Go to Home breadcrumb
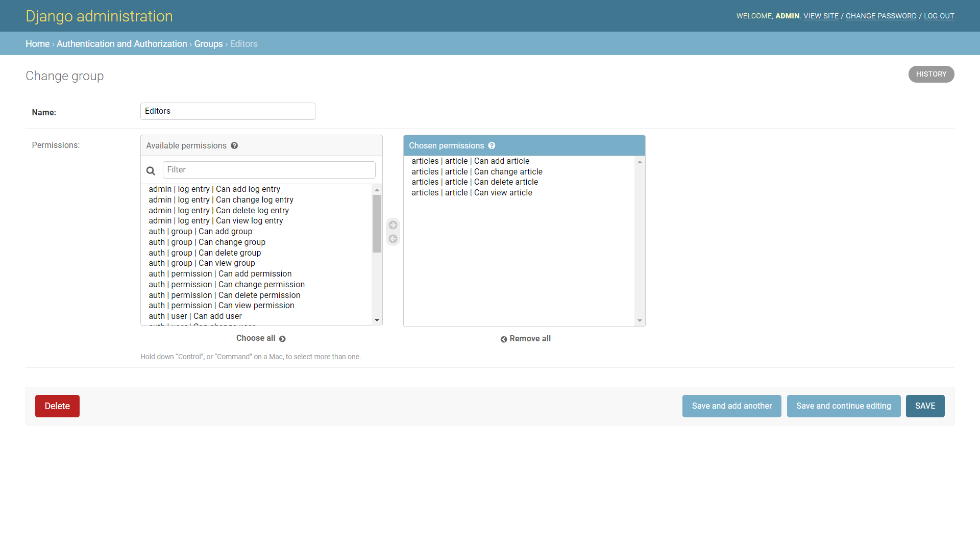 (37, 44)
